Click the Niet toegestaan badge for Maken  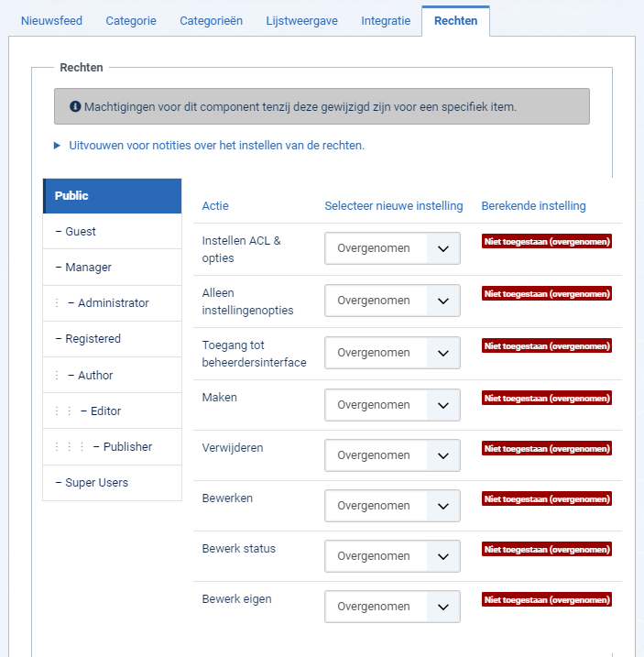pos(546,398)
